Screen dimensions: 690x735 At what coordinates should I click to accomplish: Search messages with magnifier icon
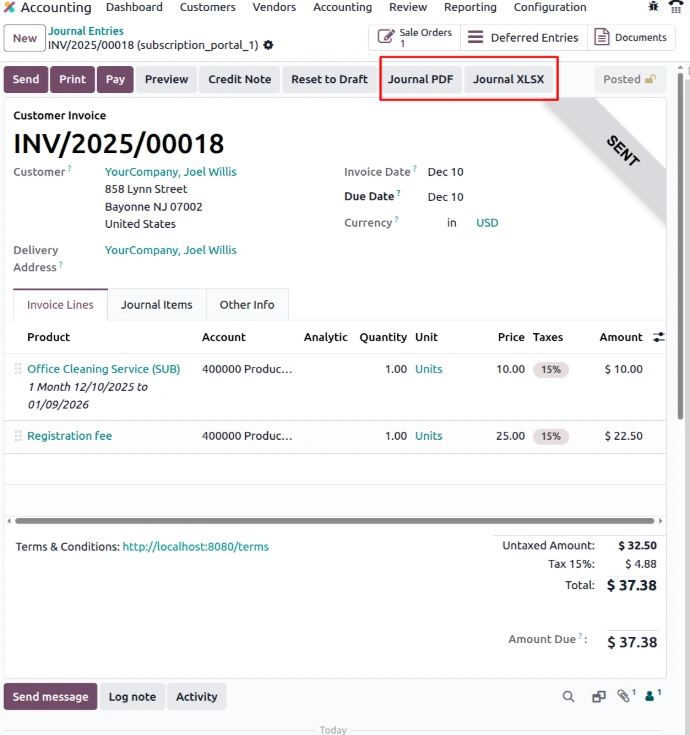point(568,697)
